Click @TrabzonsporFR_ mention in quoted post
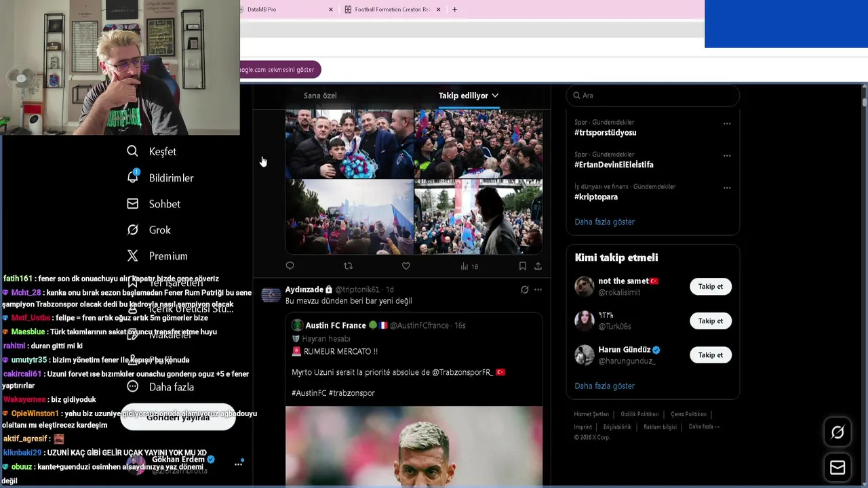 [x=462, y=372]
